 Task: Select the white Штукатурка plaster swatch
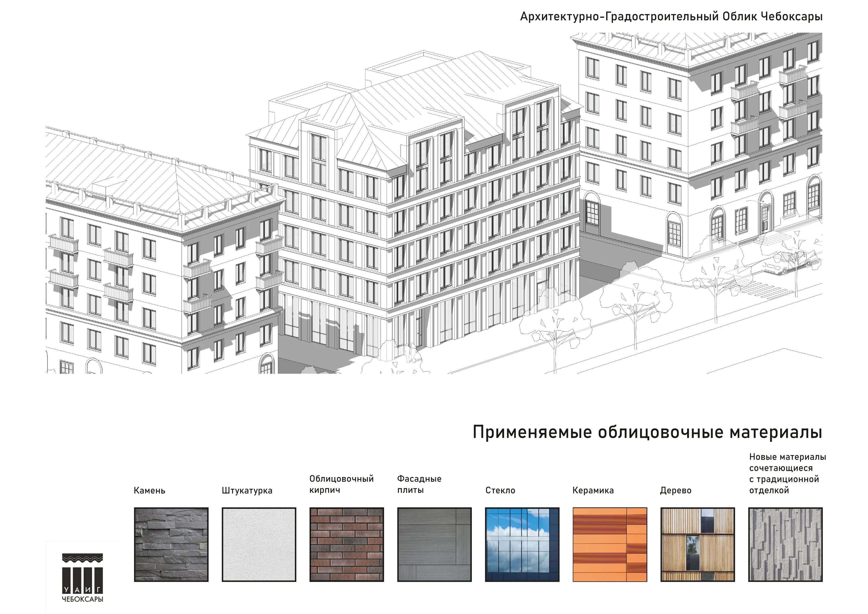(x=259, y=545)
